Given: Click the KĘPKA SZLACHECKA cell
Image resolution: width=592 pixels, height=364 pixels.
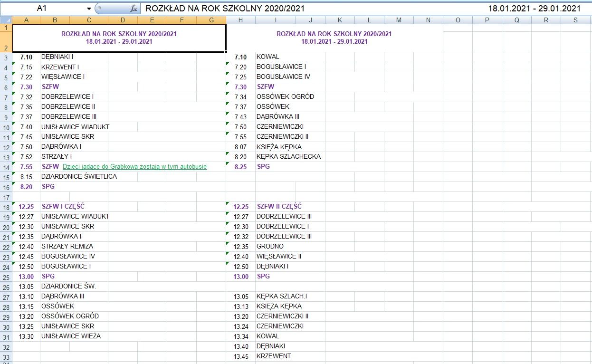Looking at the screenshot, I should (288, 157).
